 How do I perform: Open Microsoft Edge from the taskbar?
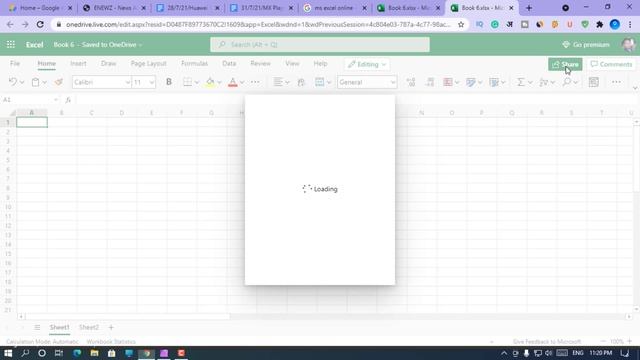(x=77, y=353)
